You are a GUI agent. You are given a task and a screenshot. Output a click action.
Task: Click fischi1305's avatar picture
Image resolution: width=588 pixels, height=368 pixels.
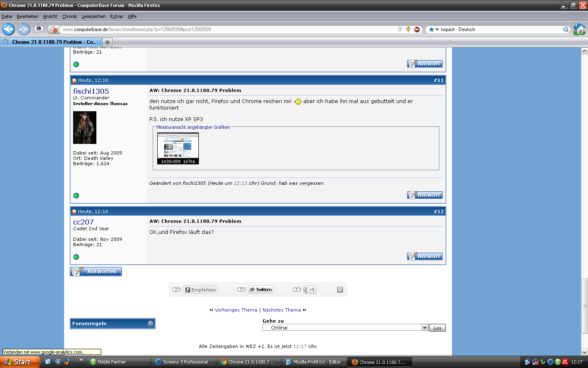[x=85, y=128]
